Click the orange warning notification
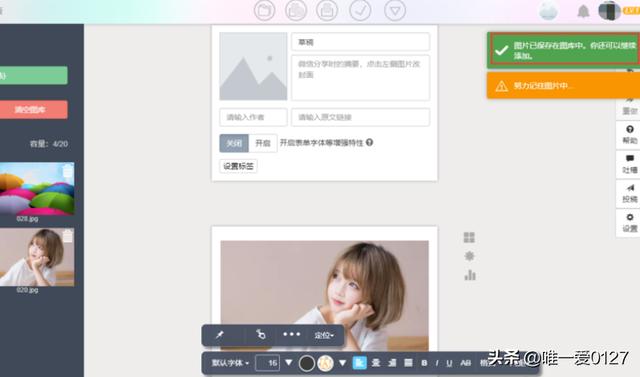This screenshot has width=640, height=377. coord(563,85)
